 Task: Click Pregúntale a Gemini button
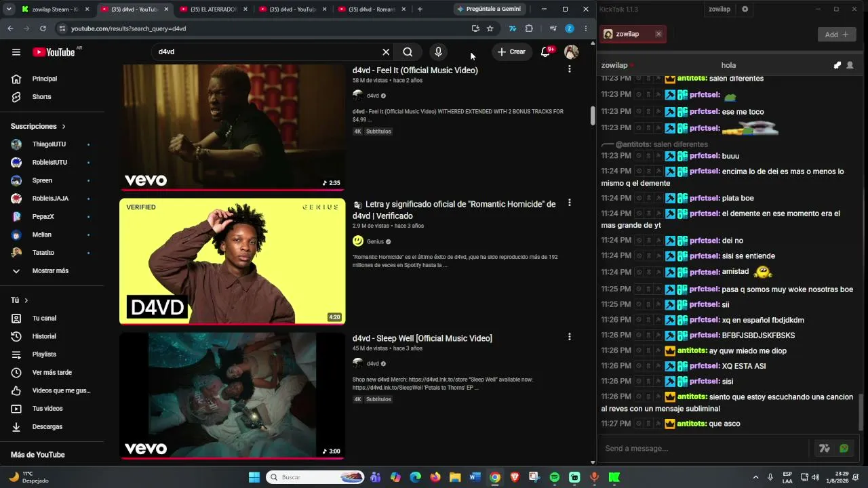[488, 9]
